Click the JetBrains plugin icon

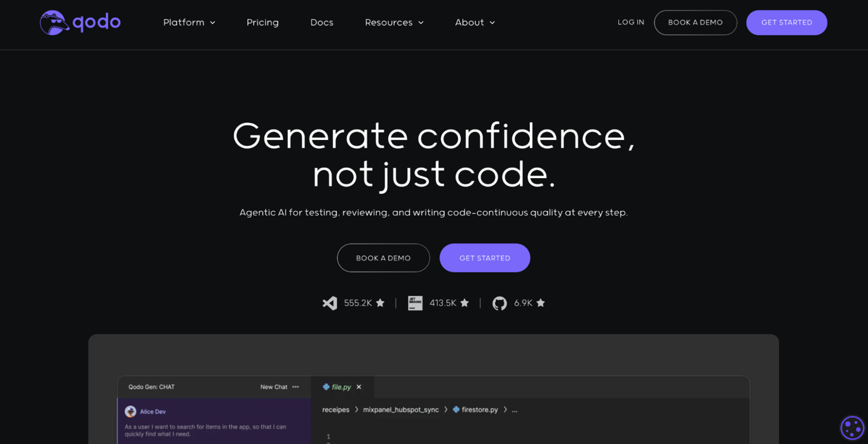415,303
